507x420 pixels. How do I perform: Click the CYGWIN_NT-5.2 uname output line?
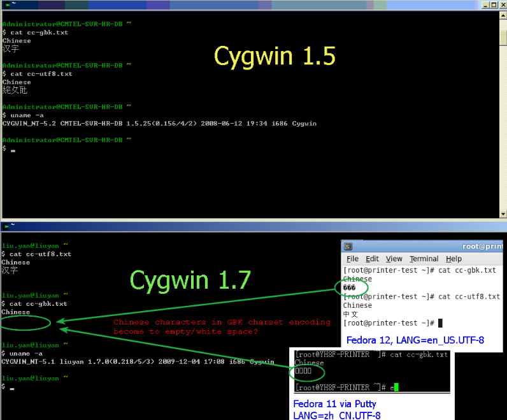coord(159,124)
